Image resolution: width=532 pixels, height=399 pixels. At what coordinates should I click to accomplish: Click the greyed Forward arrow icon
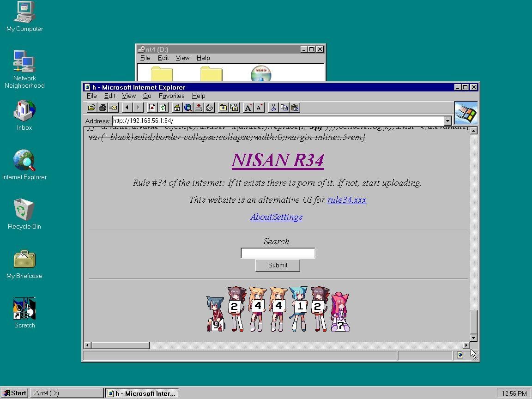(138, 108)
